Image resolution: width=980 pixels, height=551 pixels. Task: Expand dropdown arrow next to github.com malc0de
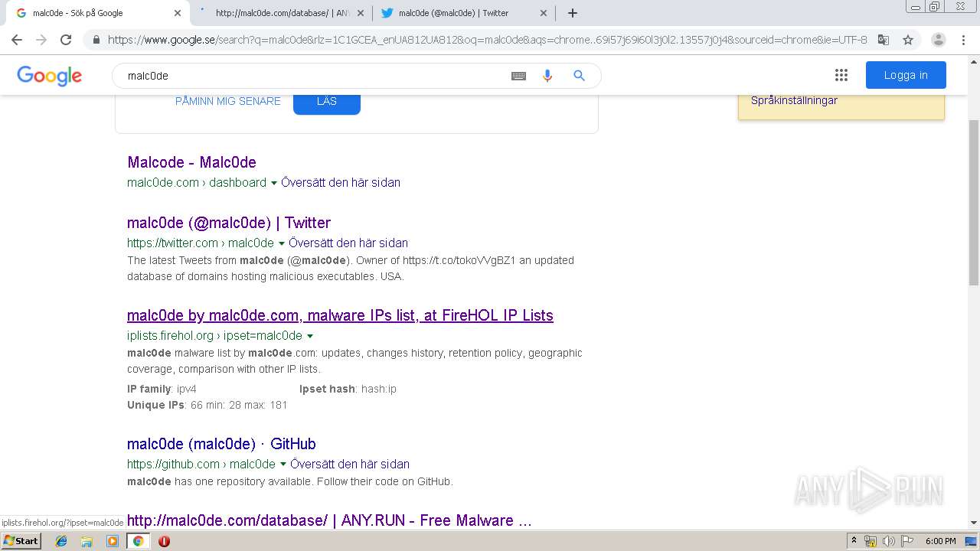[x=283, y=465]
